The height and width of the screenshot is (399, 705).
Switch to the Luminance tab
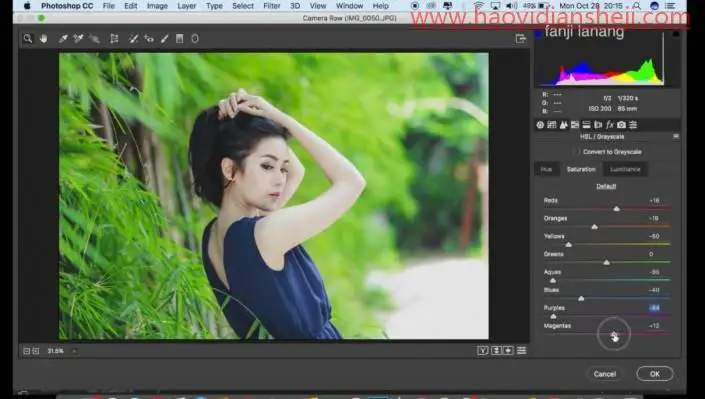click(x=625, y=169)
